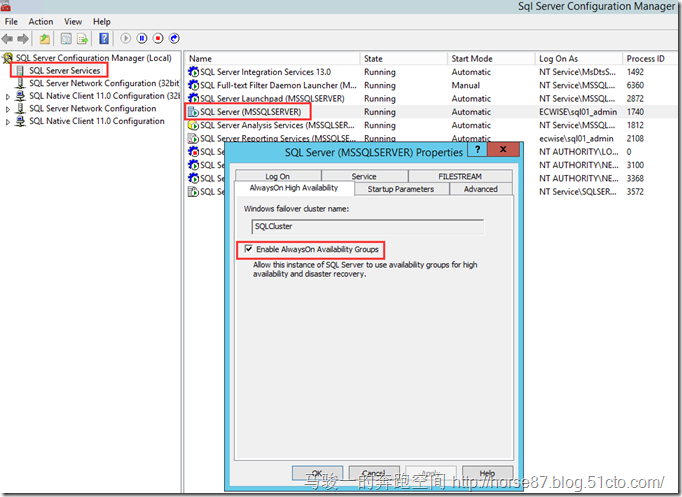Expand the last SQL Native Client 11.0 Configuration node
This screenshot has height=497, width=682.
coord(7,122)
